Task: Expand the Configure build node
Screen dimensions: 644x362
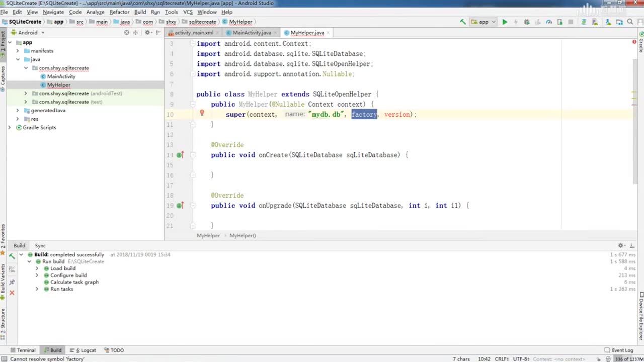Action: pyautogui.click(x=37, y=276)
